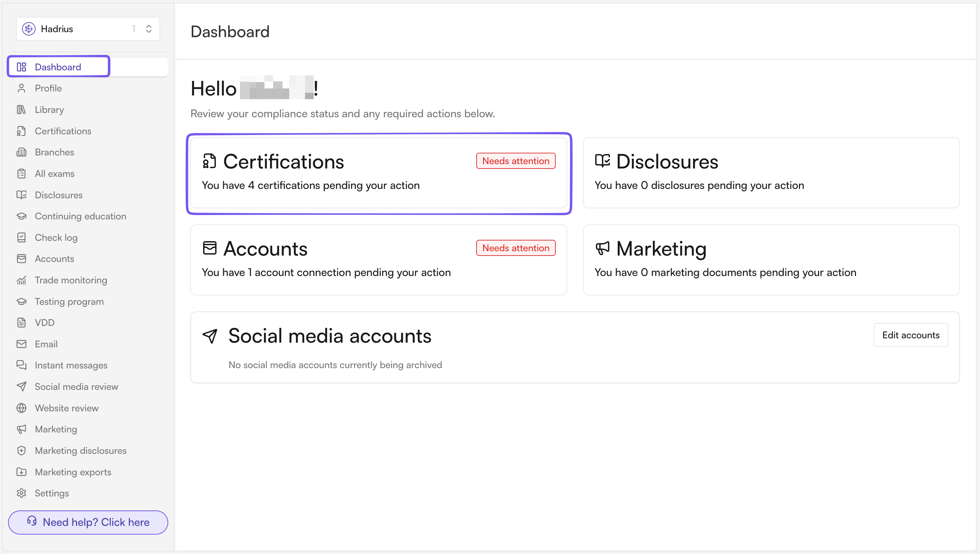
Task: Click the Trade monitoring chart icon
Action: [x=21, y=280]
